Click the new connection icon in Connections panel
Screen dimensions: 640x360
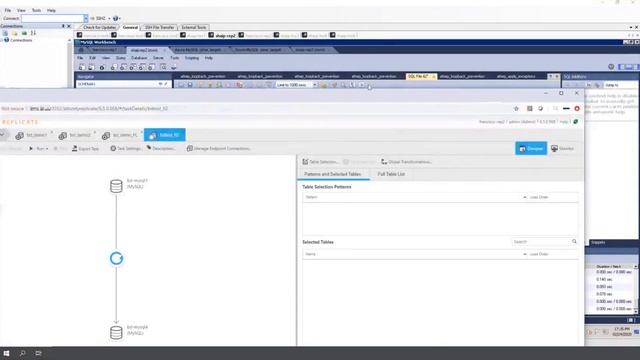click(5, 33)
